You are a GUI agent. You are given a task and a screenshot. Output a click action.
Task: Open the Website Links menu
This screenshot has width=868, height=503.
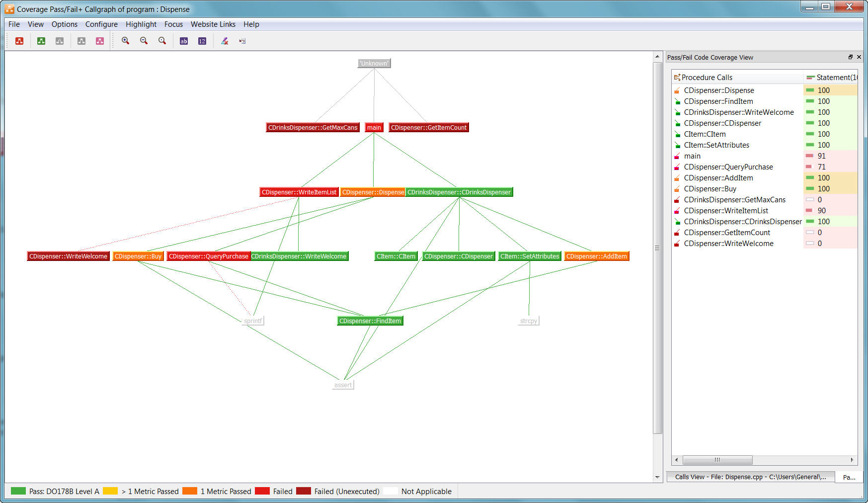pyautogui.click(x=213, y=24)
